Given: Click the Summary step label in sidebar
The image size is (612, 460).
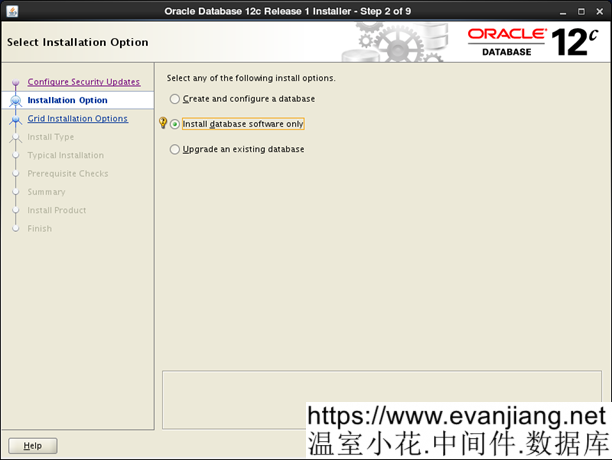Looking at the screenshot, I should 46,192.
